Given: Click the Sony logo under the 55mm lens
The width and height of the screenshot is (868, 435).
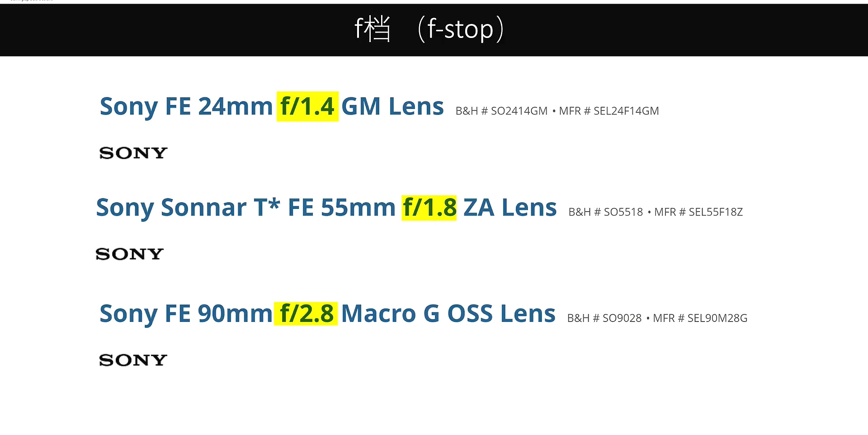Looking at the screenshot, I should (130, 254).
